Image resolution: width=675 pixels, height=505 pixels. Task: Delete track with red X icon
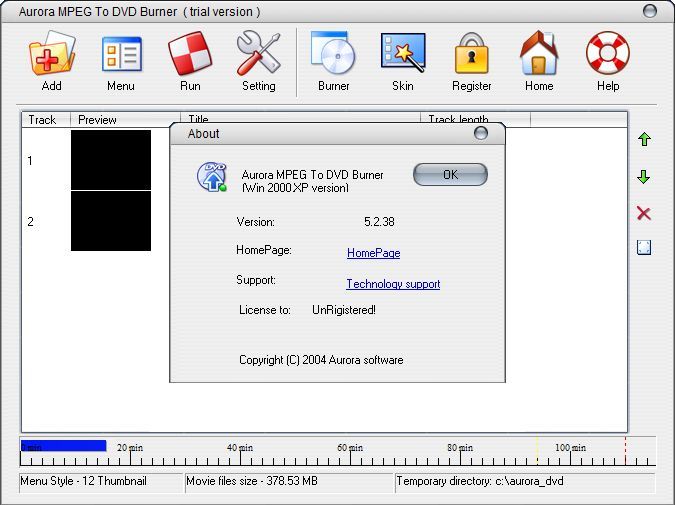click(x=644, y=214)
